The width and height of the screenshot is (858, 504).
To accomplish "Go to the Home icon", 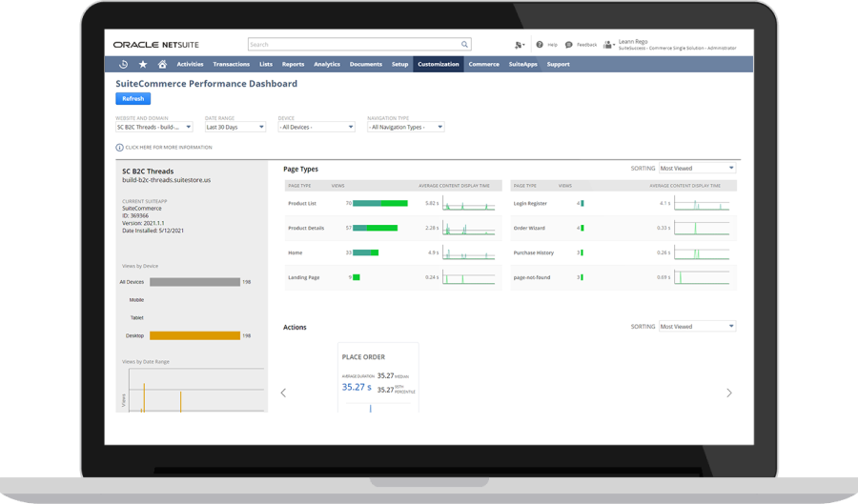I will click(x=162, y=65).
